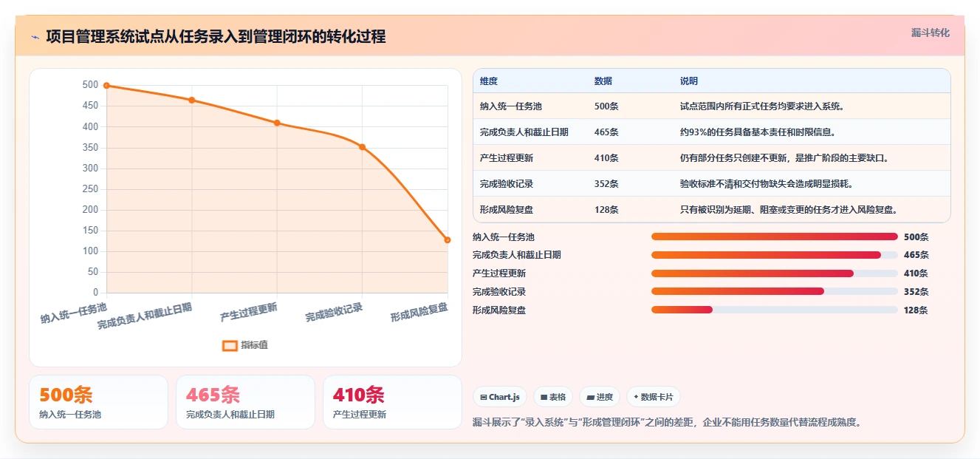Click the chart x-axis label 完成验收记录
This screenshot has width=980, height=459.
(x=335, y=313)
